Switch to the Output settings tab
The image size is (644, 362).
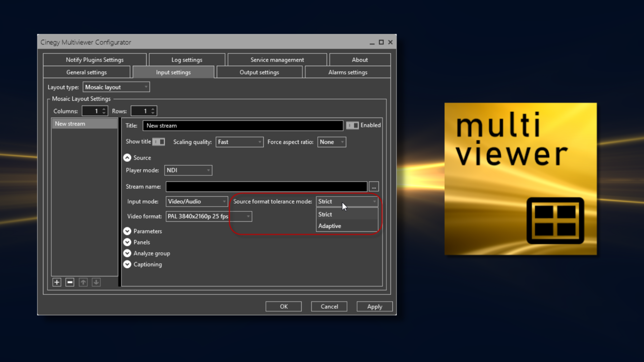coord(259,72)
